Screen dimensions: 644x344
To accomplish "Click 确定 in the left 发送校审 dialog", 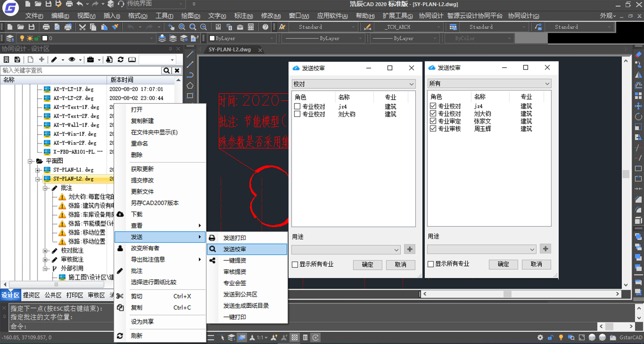I will [x=368, y=265].
